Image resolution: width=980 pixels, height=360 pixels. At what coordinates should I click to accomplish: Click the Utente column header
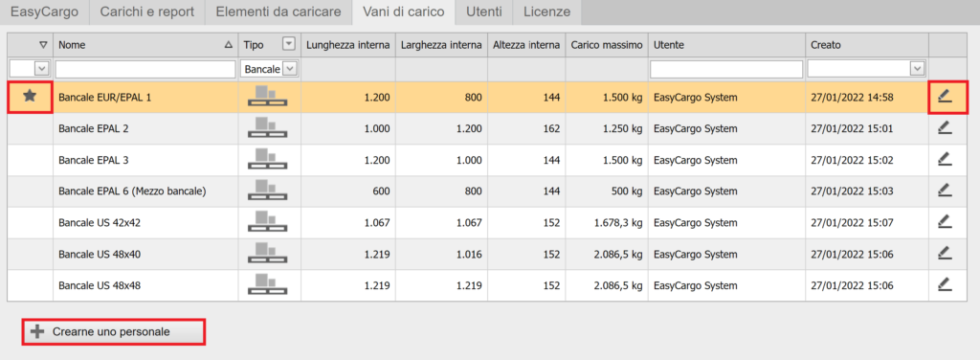(x=726, y=44)
